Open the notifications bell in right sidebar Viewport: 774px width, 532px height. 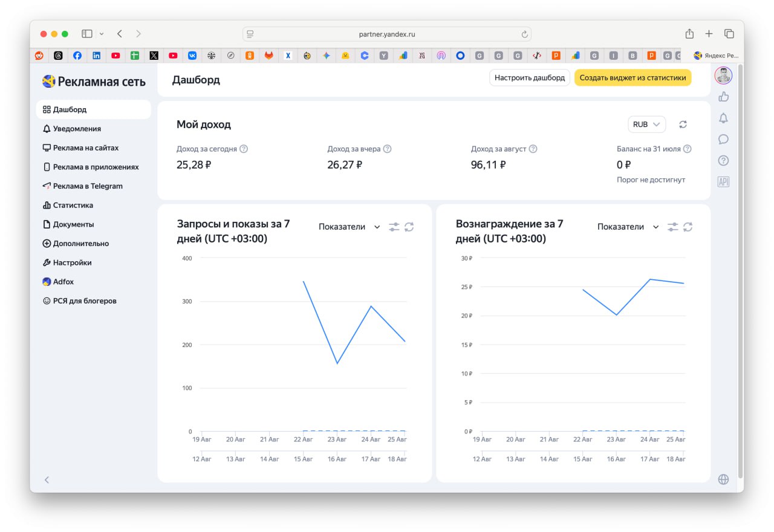click(723, 118)
